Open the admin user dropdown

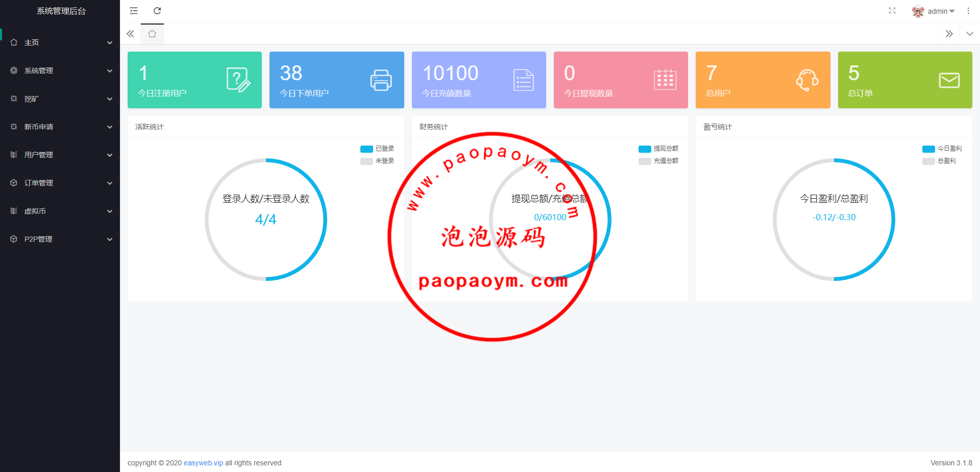click(x=934, y=11)
